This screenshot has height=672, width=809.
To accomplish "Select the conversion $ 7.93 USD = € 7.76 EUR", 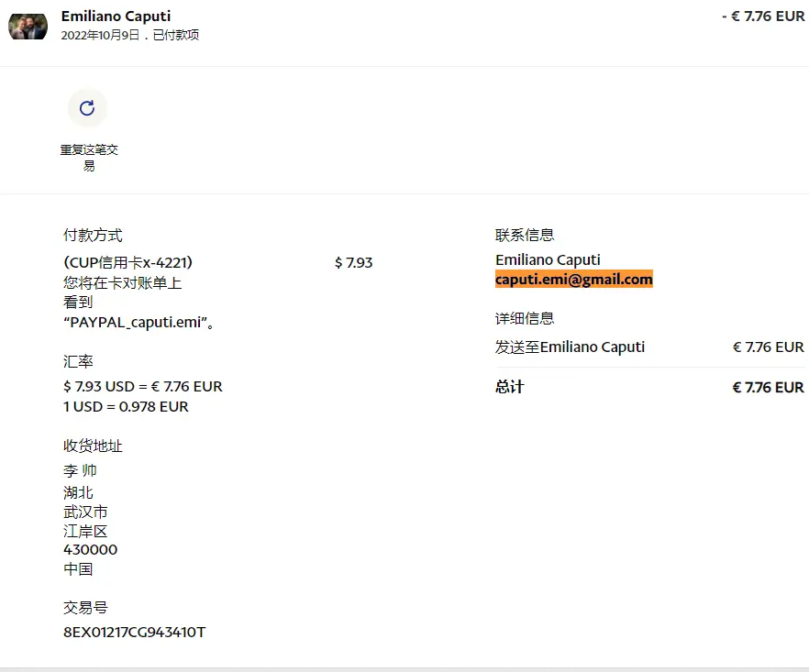I will (x=143, y=386).
